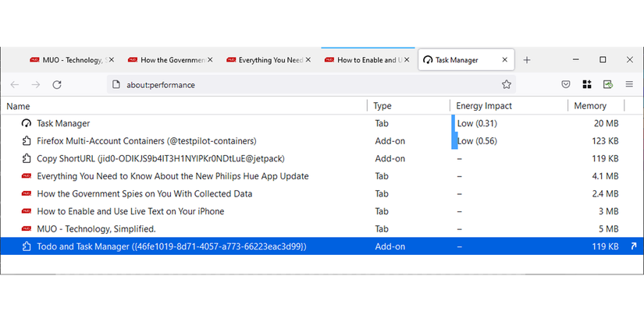Reload the current page
Viewport: 644px width, 322px height.
click(57, 84)
